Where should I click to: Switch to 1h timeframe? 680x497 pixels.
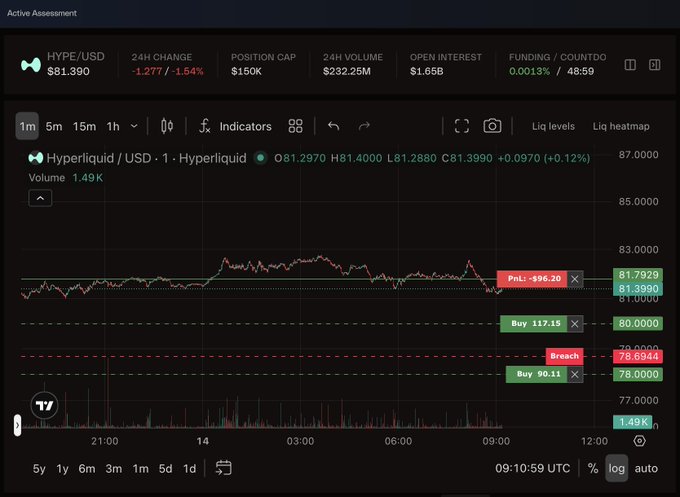click(113, 126)
